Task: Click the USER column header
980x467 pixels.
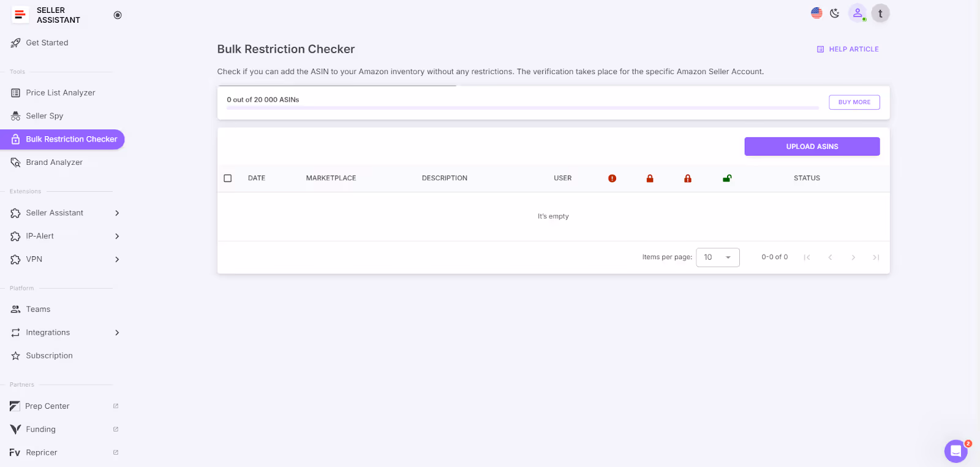Action: click(x=563, y=178)
